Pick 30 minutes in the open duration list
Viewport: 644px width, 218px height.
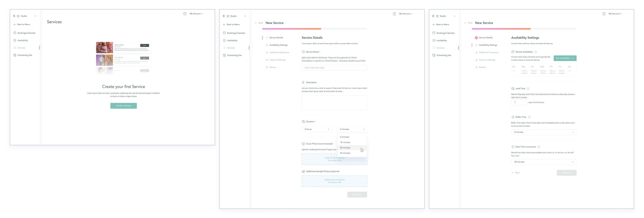pyautogui.click(x=345, y=148)
